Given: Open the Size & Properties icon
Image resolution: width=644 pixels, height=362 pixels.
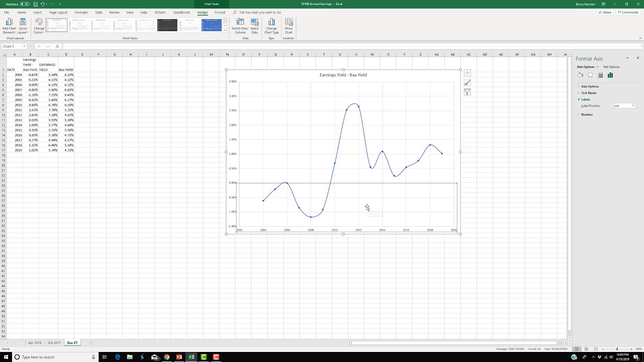Looking at the screenshot, I should pyautogui.click(x=600, y=75).
